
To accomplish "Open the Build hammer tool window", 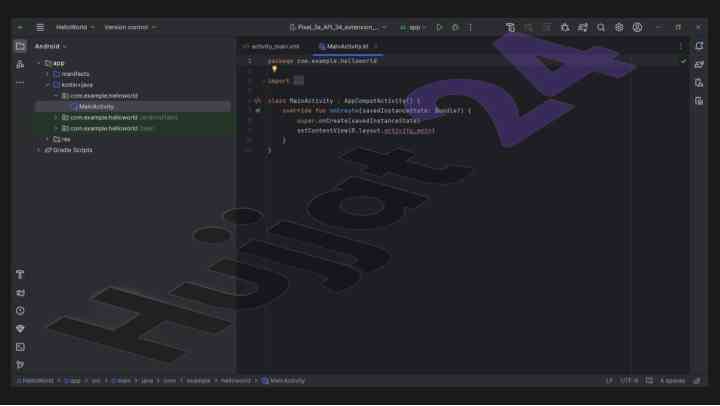I will tap(20, 275).
